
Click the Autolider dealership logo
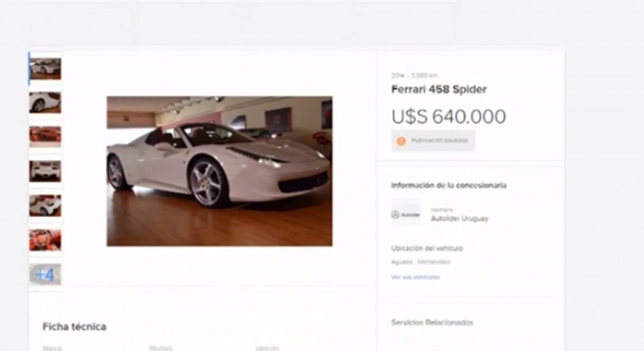(x=406, y=215)
